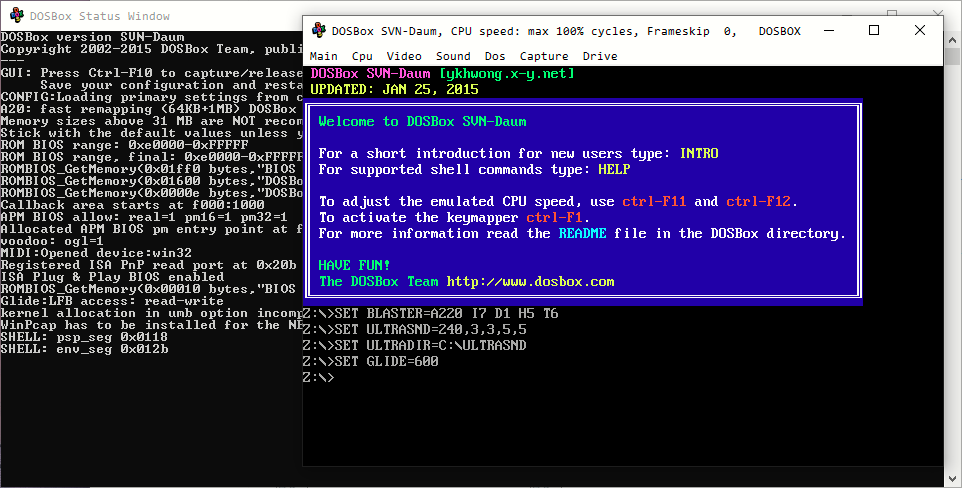Image resolution: width=962 pixels, height=488 pixels.
Task: Minimize the DOSBox SVN-Daum window
Action: click(829, 31)
